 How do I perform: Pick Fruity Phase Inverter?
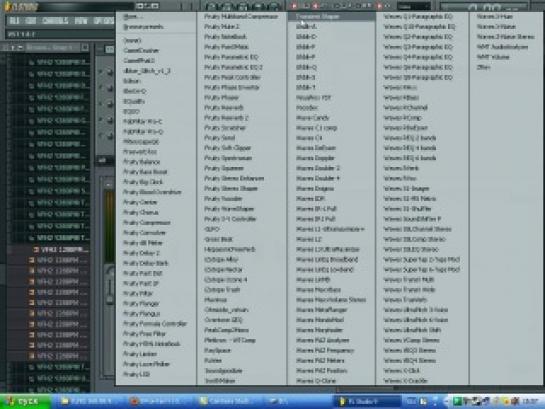click(231, 88)
